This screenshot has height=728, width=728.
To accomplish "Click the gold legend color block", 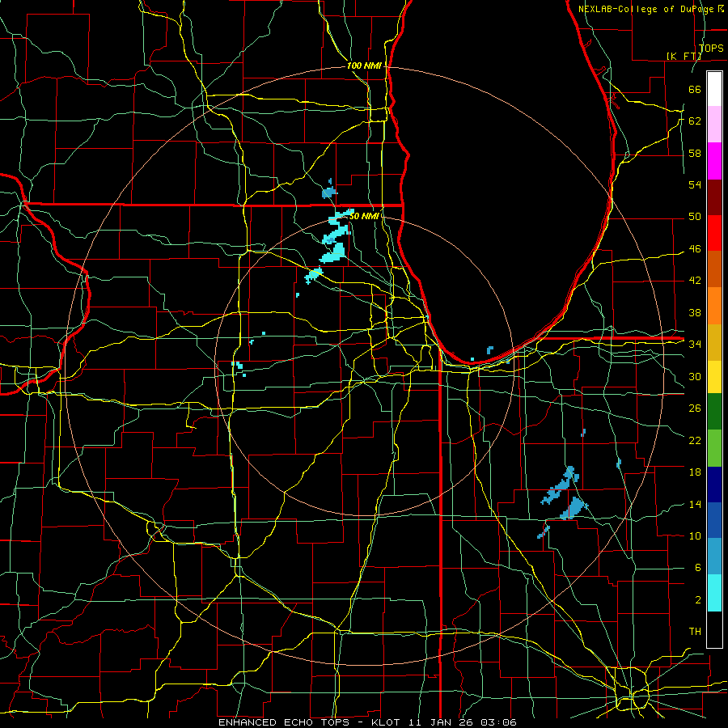I will [x=714, y=342].
